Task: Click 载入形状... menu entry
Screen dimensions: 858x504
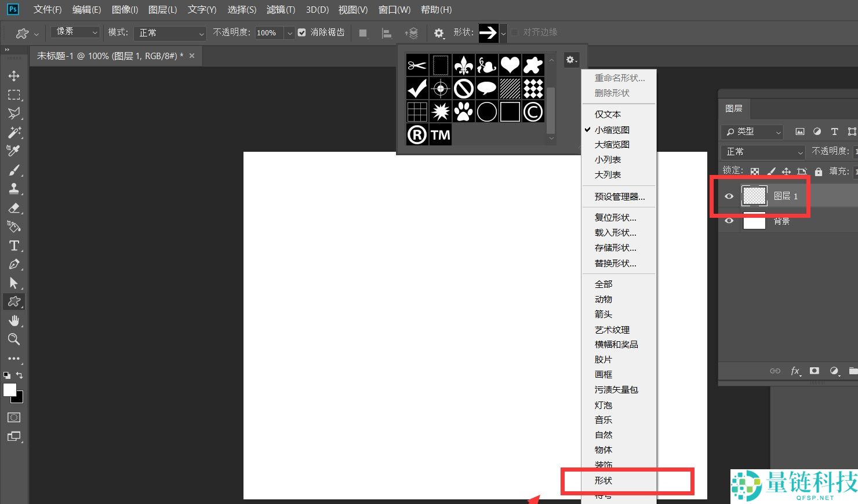Action: coord(615,232)
